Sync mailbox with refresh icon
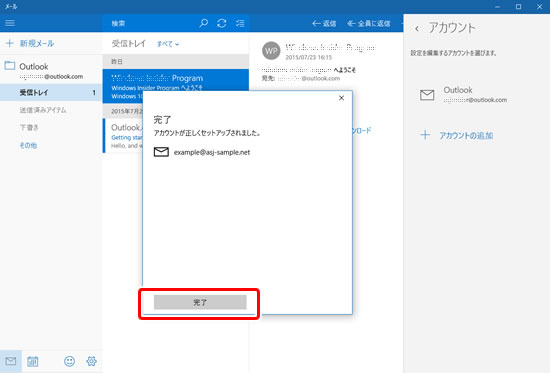The width and height of the screenshot is (550, 373). pos(222,23)
